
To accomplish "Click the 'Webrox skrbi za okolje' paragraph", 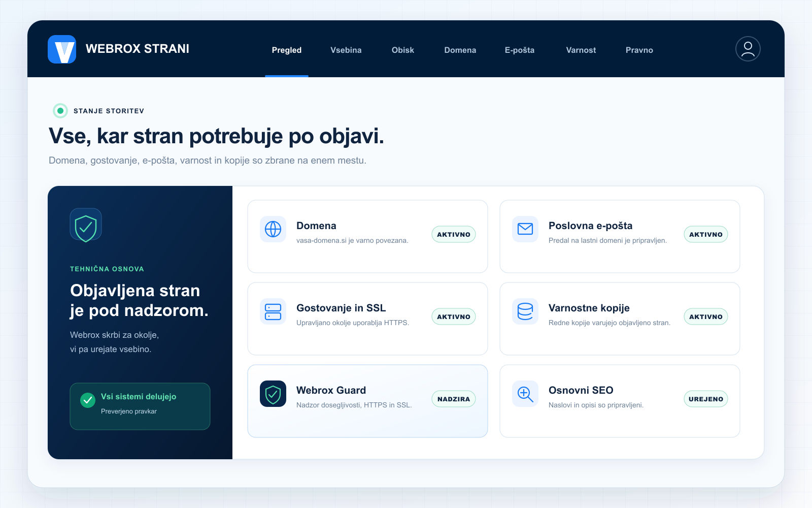I will [115, 342].
